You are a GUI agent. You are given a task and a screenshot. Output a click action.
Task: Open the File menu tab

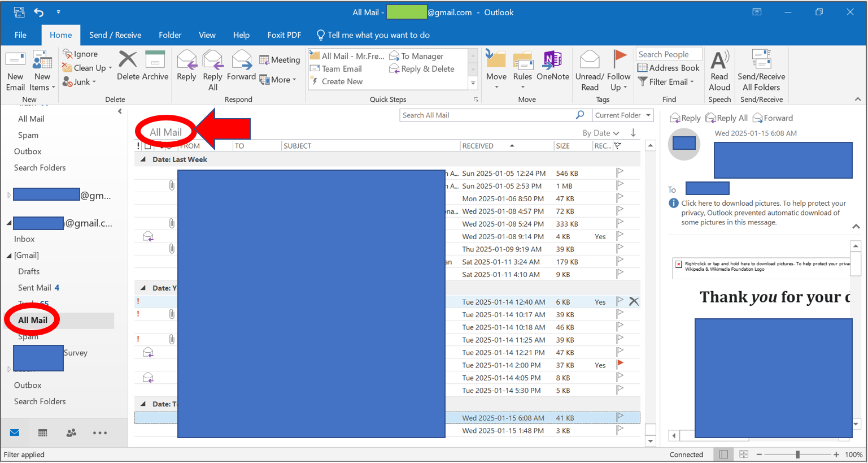[20, 35]
